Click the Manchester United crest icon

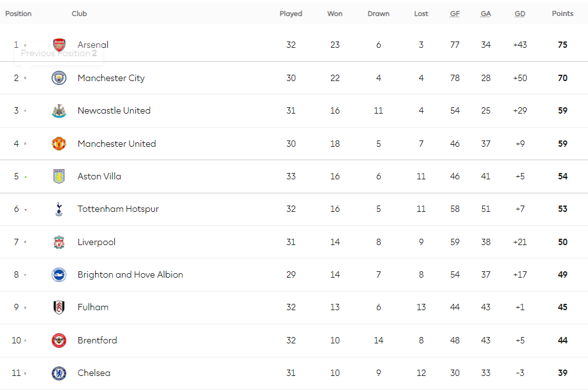pyautogui.click(x=59, y=144)
